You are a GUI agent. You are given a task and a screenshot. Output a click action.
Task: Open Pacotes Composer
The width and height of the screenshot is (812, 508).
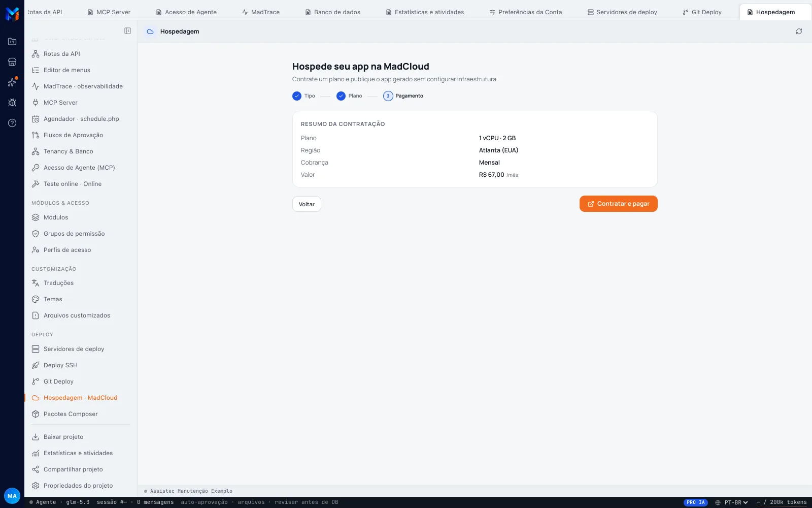81,414
